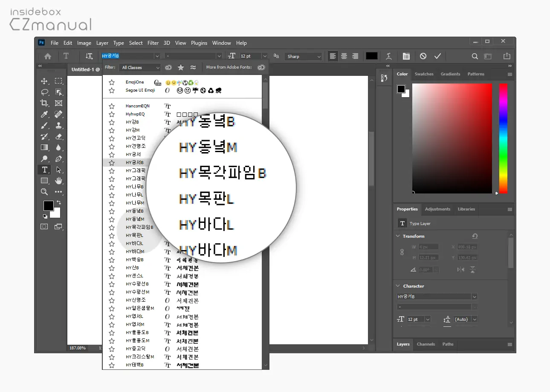Toggle favorite star for HY태백B
Screen dimensions: 550x392
pyautogui.click(x=112, y=365)
